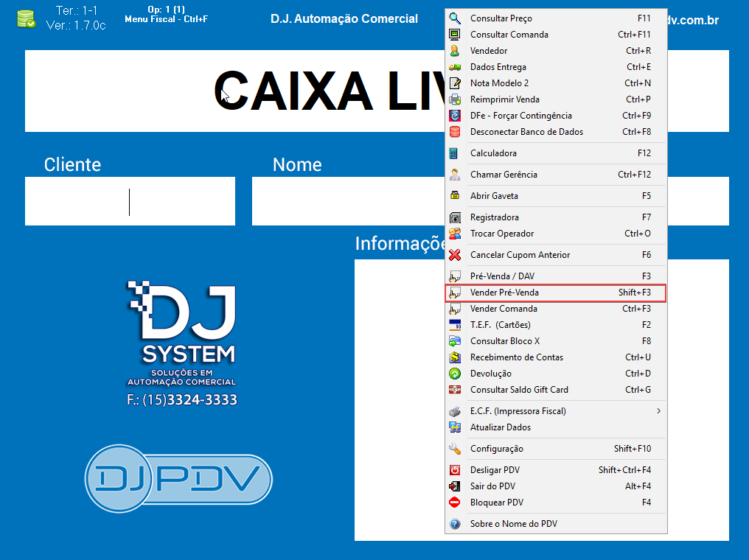
Task: Click Menu Fiscal - Ctrl+F label
Action: (x=166, y=19)
